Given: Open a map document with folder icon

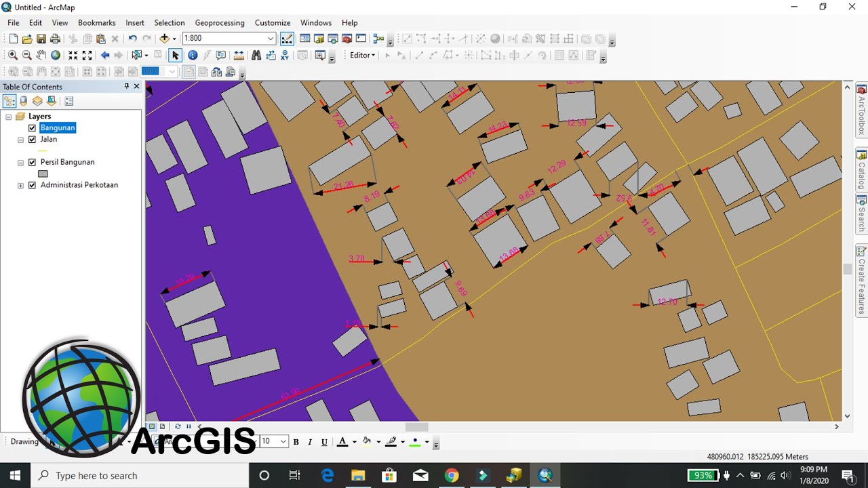Looking at the screenshot, I should (27, 39).
